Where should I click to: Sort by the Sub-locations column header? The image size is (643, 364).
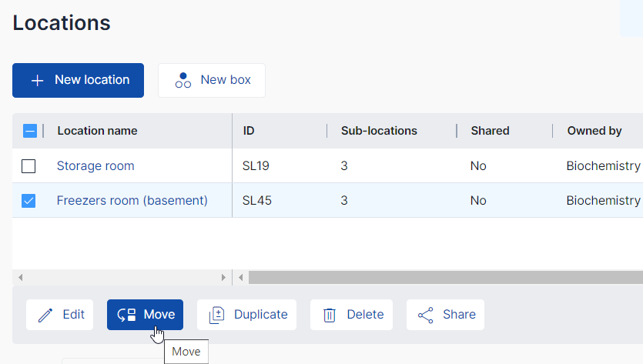pyautogui.click(x=379, y=131)
